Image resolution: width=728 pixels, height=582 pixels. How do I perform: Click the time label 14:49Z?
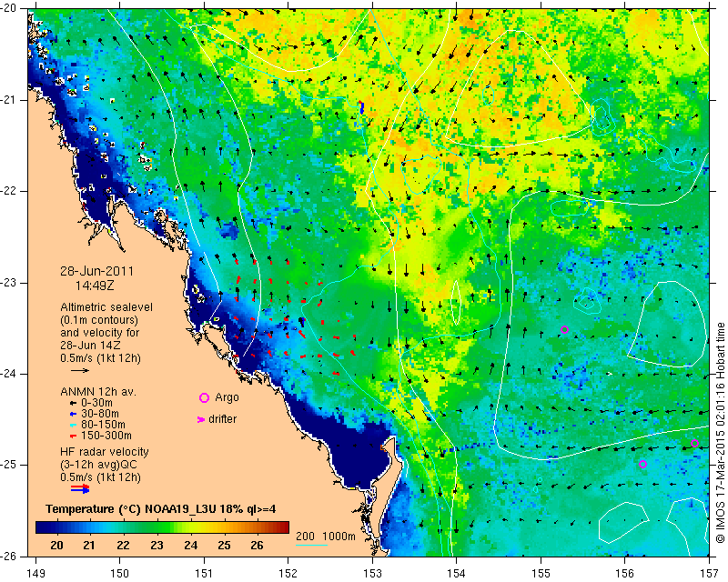[95, 286]
